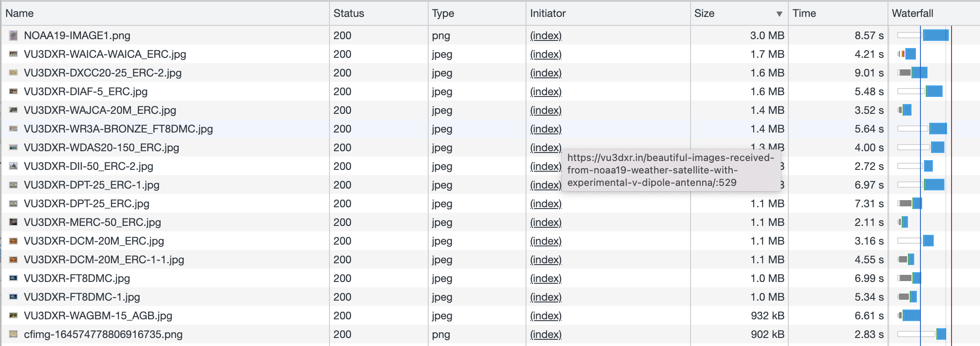The height and width of the screenshot is (346, 980).
Task: Toggle sort order with the Size column arrow
Action: [779, 14]
